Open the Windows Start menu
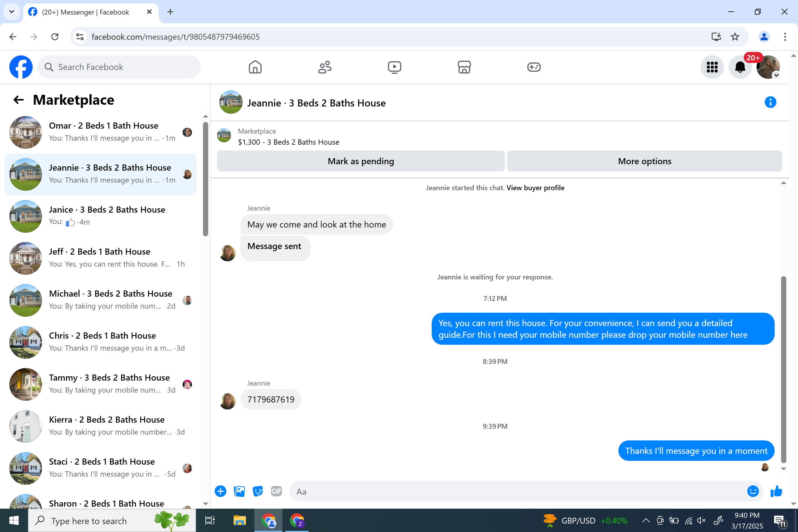This screenshot has height=532, width=798. tap(14, 520)
